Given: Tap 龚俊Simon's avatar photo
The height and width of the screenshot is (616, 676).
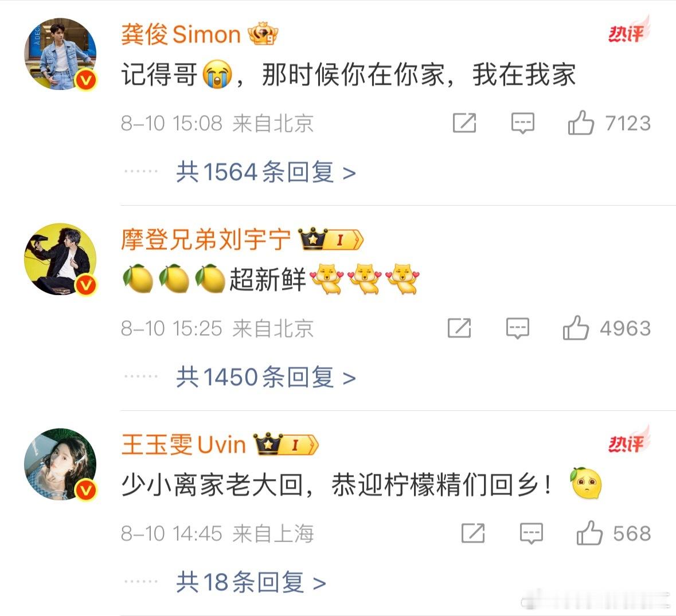Looking at the screenshot, I should (x=60, y=54).
